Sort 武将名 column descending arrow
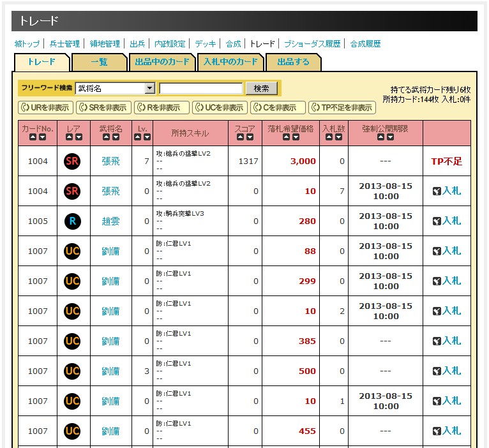Screen dimensions: 489x448 point(116,137)
